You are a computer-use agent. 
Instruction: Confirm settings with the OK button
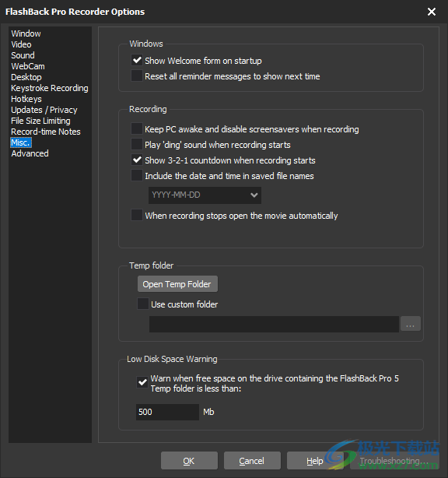pos(189,461)
